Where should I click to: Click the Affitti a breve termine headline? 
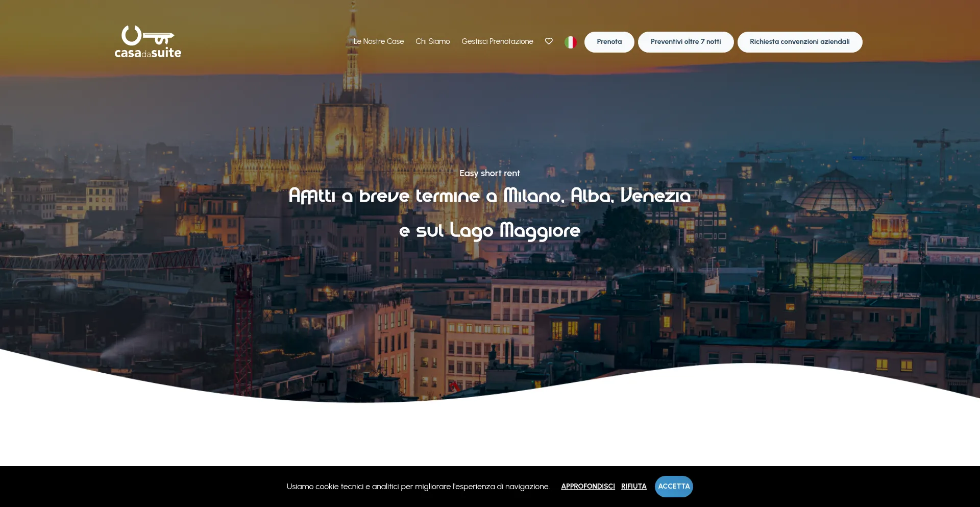[489, 196]
